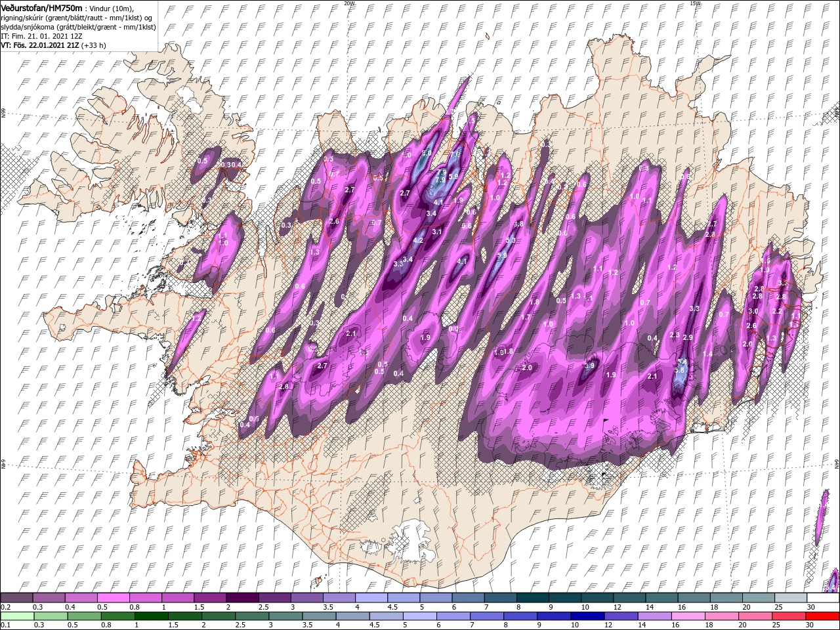Select the pale green rain swatch labeled 0.1

(x=17, y=616)
